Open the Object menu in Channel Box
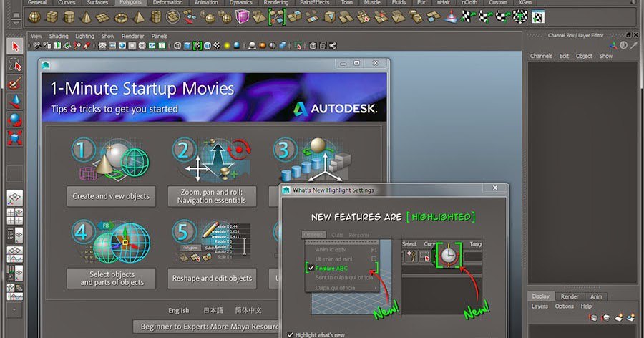The height and width of the screenshot is (338, 644). click(584, 56)
